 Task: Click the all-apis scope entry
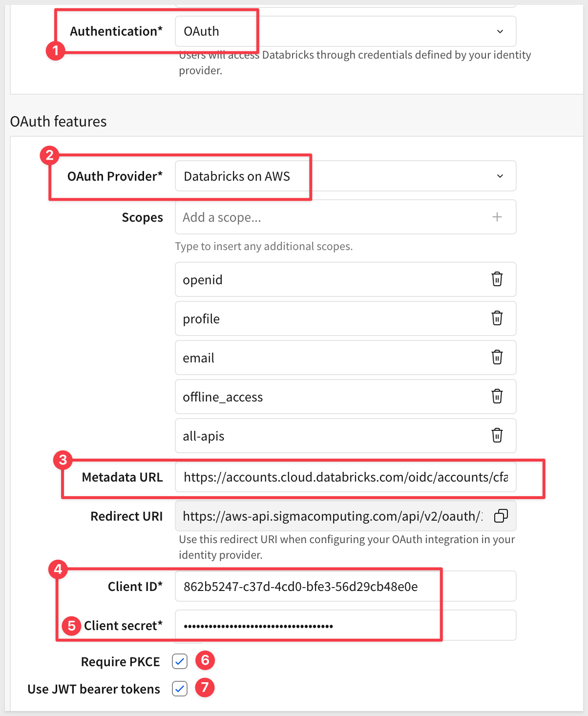tap(332, 436)
